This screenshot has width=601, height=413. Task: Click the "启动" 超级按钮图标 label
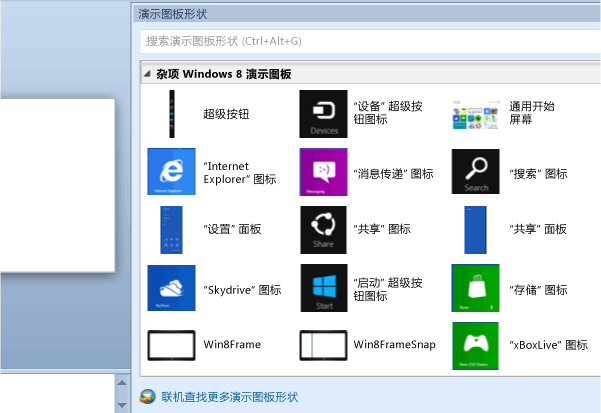tap(388, 289)
